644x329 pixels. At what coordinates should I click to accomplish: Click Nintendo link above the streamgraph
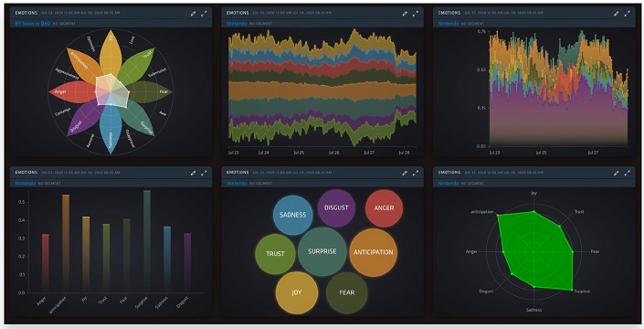coord(237,24)
